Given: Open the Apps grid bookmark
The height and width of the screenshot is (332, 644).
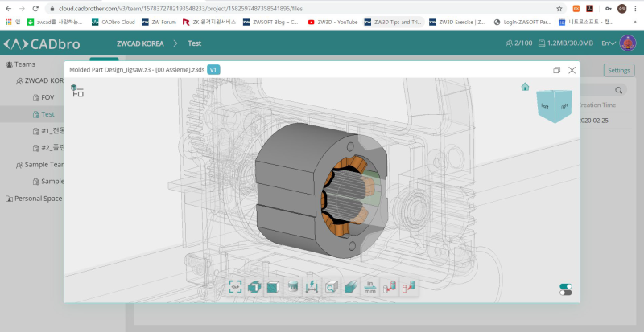Looking at the screenshot, I should pyautogui.click(x=13, y=23).
